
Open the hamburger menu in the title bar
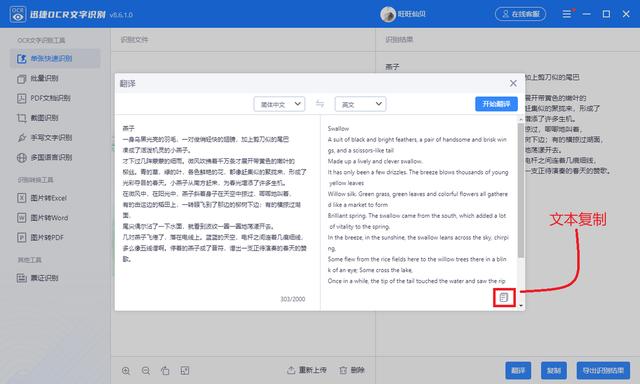(x=567, y=14)
